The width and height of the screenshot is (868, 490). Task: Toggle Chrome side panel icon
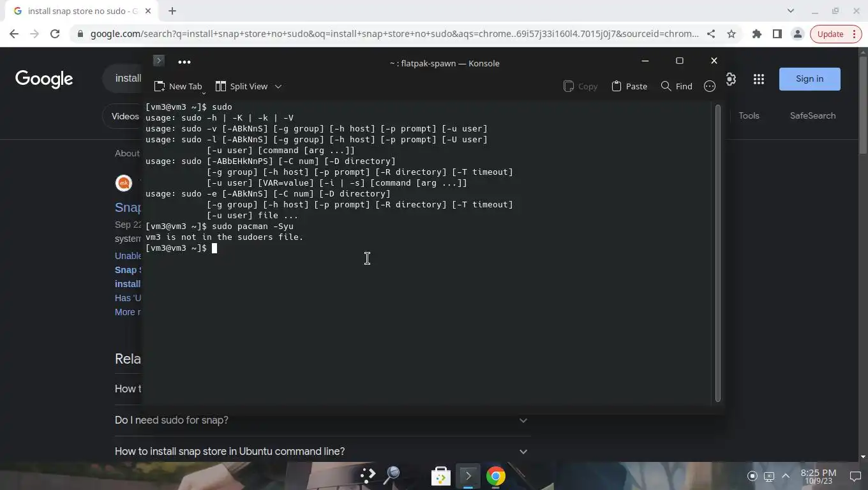(777, 34)
